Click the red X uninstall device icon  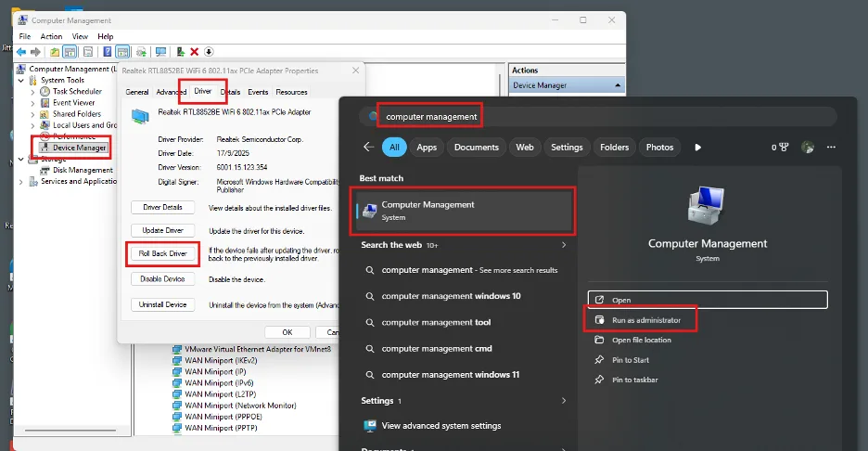point(195,52)
